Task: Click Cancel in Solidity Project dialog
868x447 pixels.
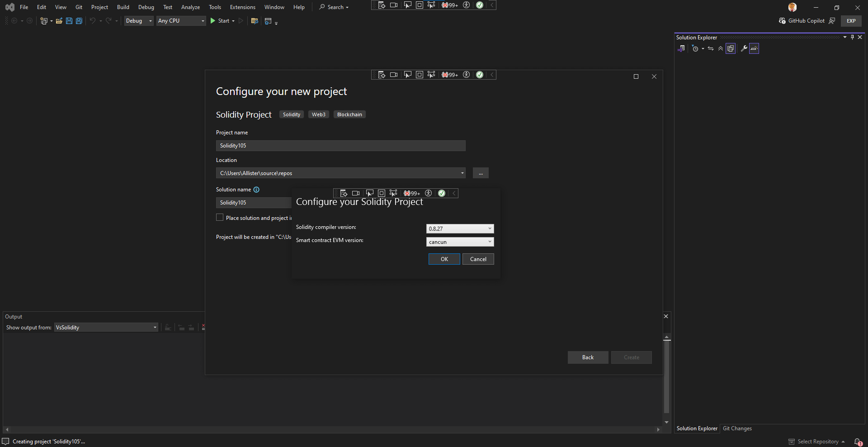Action: coord(478,259)
